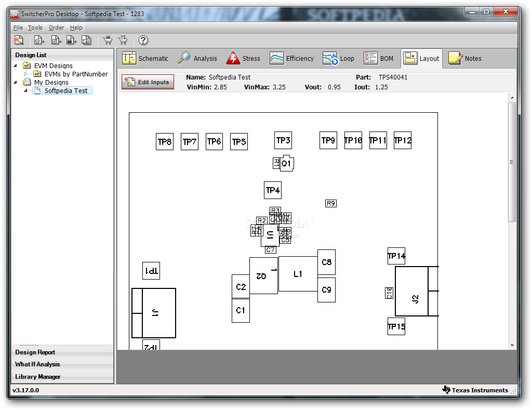532x410 pixels.
Task: Click the C9 capacitor footprint
Action: 326,290
